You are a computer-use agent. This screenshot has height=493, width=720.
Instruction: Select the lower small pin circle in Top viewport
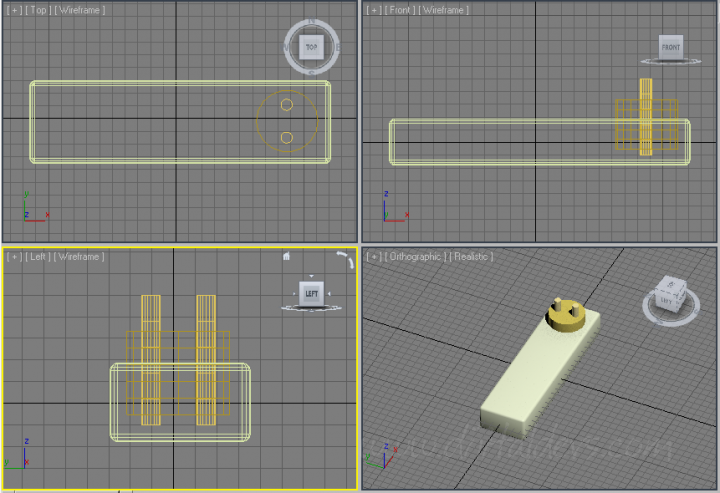[x=287, y=138]
